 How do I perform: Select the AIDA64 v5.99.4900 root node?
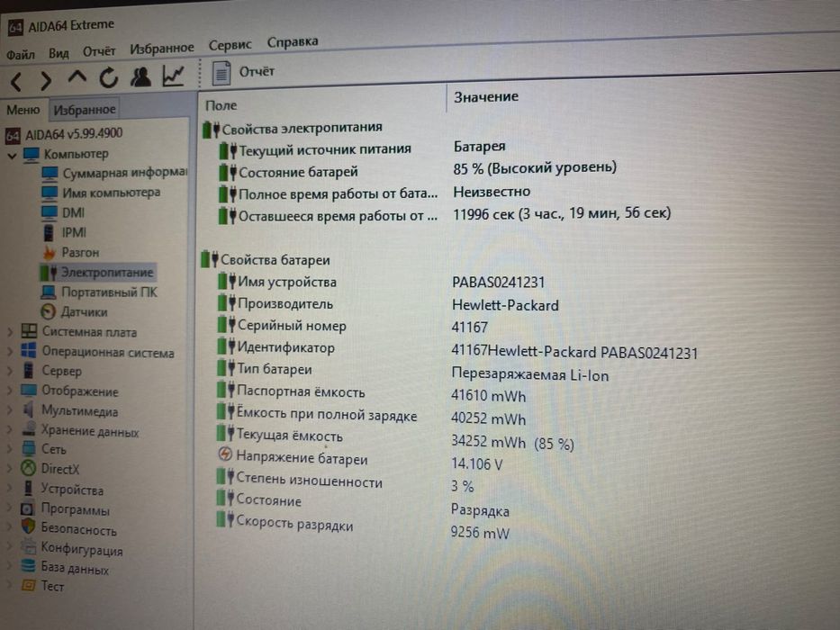click(64, 134)
